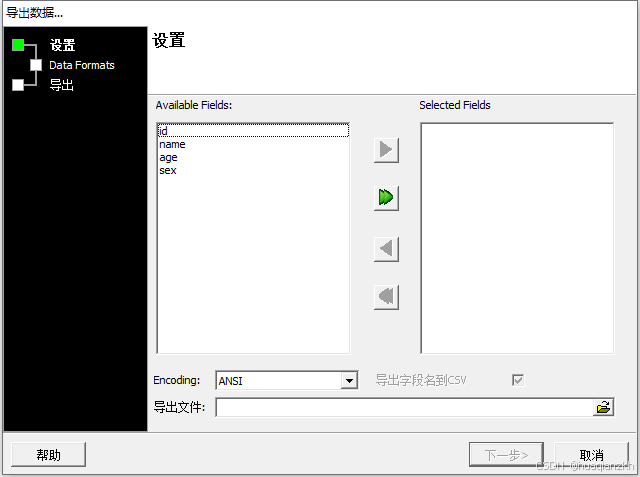Open the 设置 wizard step
Viewport: 640px width, 477px height.
(62, 45)
